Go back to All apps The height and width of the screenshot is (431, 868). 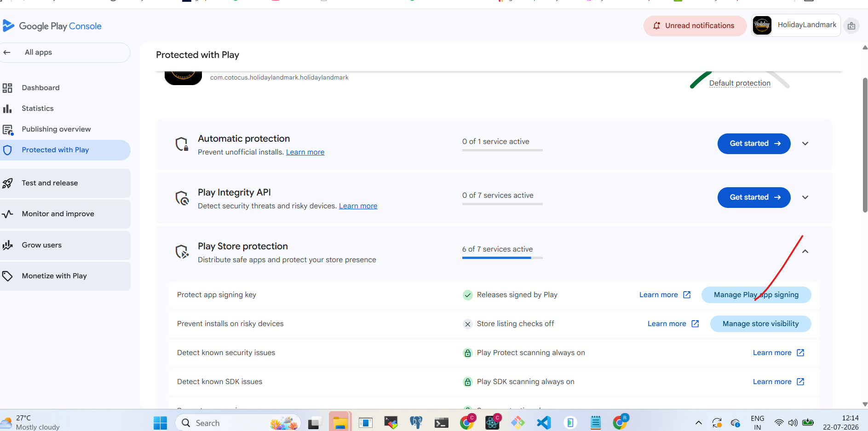(x=64, y=52)
